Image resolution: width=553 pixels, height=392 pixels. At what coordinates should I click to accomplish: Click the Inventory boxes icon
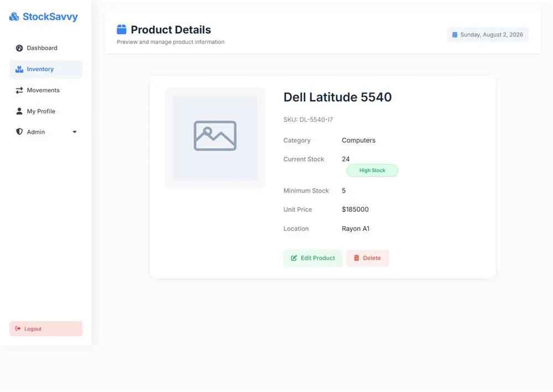click(19, 69)
